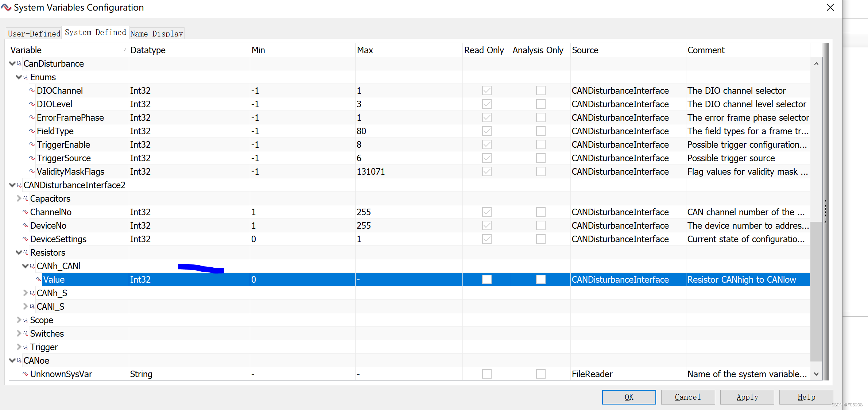Collapse the Resistors tree node
Viewport: 868px width, 410px height.
point(19,252)
